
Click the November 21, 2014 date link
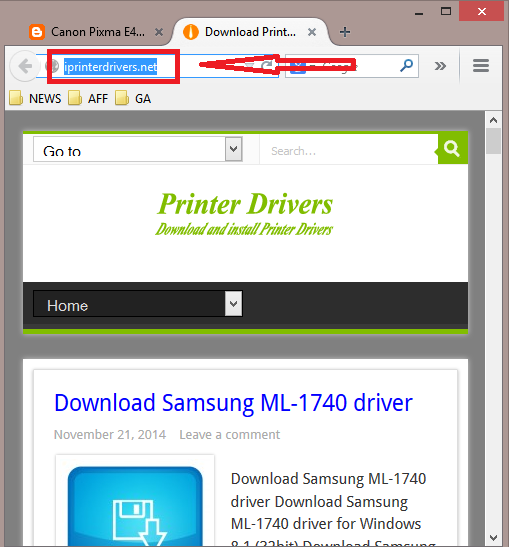click(x=110, y=435)
